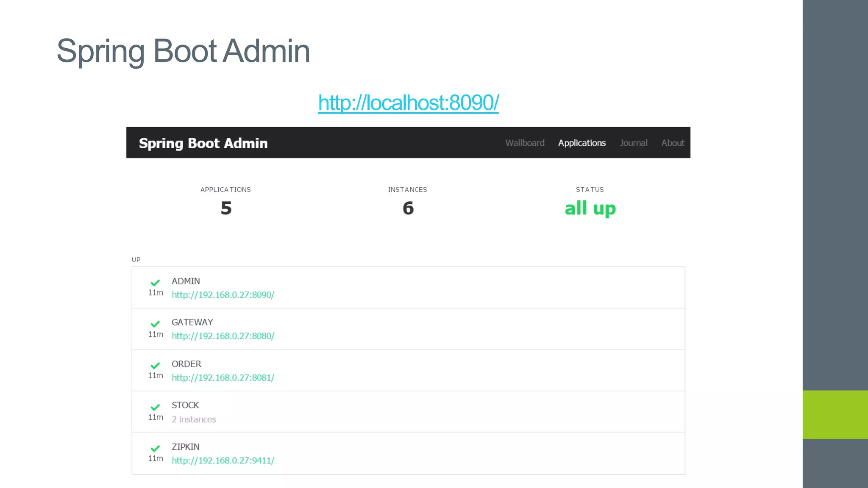This screenshot has height=488, width=868.
Task: Open the ORDER application name
Action: pos(186,364)
